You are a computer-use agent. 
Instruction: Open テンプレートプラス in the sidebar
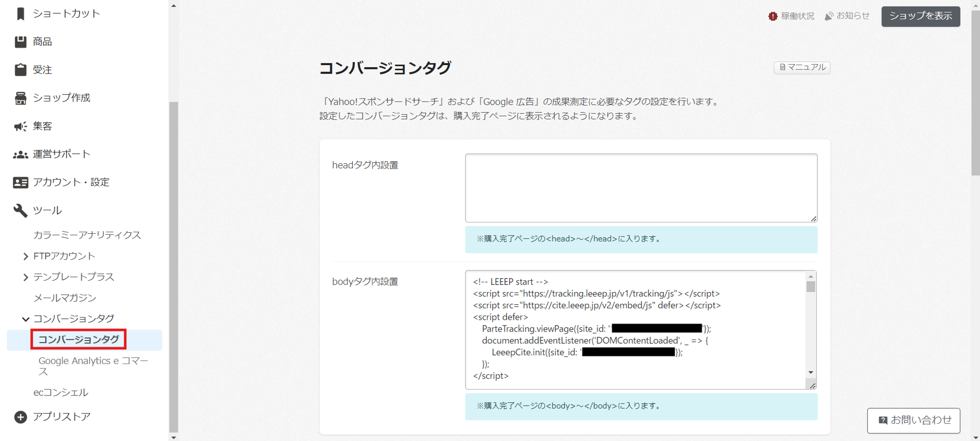73,277
